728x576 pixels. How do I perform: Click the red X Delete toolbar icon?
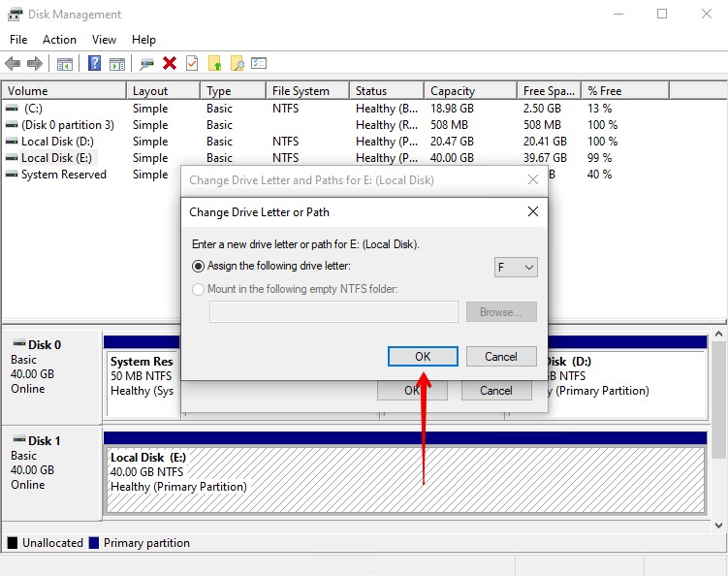coord(170,64)
